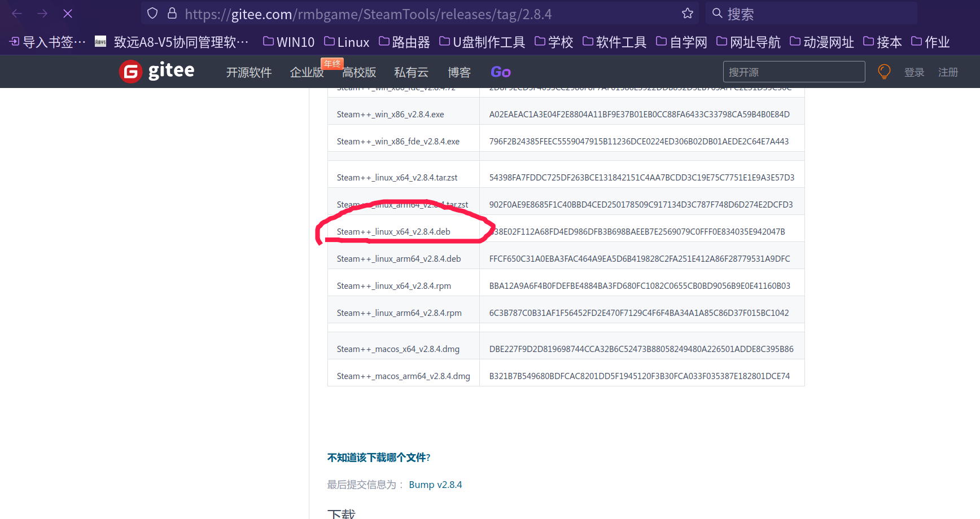Select the 开源软件 menu item

[x=248, y=72]
